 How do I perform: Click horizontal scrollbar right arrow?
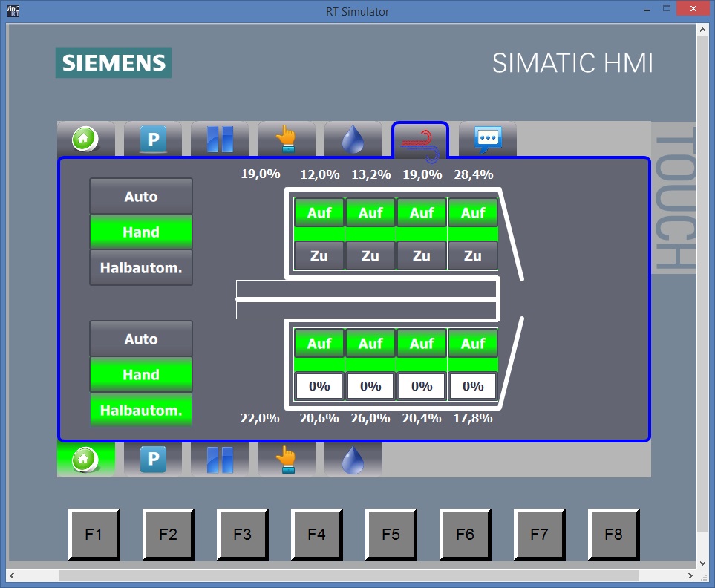(x=690, y=575)
